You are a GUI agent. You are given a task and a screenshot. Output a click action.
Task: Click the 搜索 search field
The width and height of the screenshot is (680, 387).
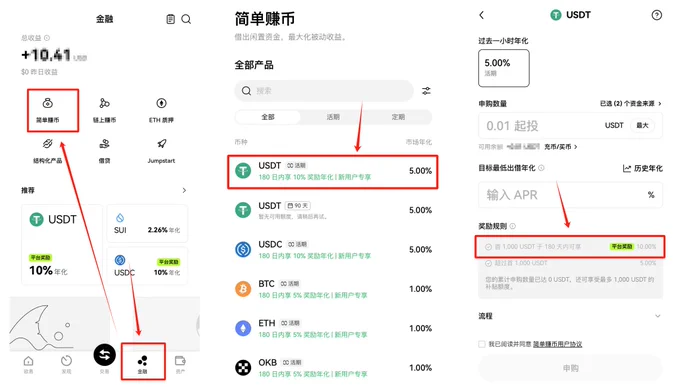coord(324,91)
